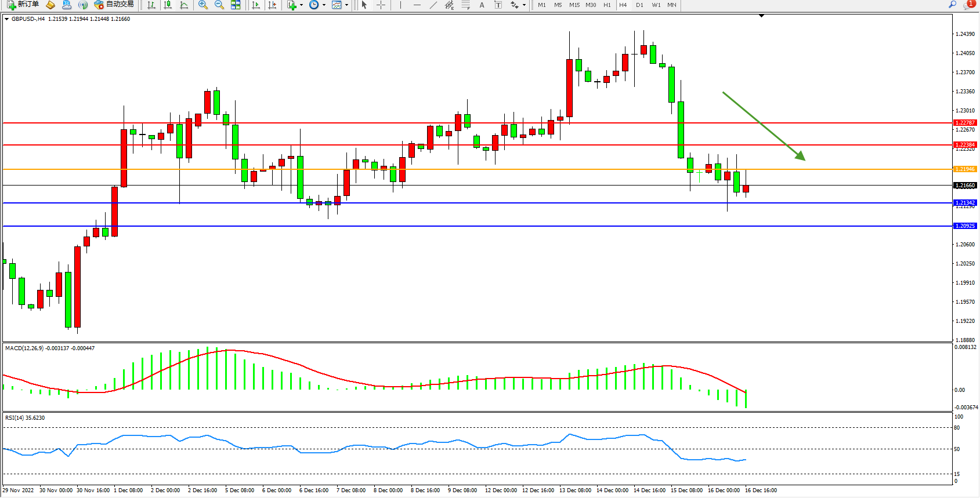Open the templates dropdown arrow

point(346,5)
